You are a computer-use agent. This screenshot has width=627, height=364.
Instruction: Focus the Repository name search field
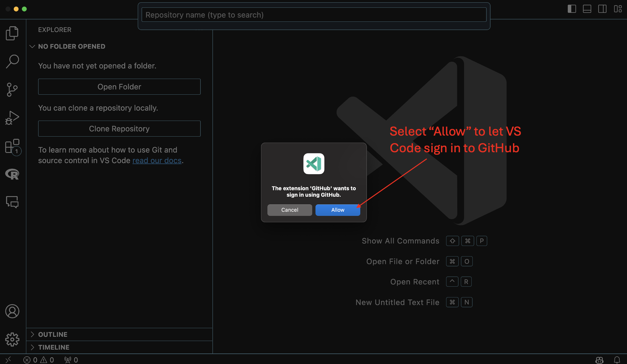coord(314,15)
